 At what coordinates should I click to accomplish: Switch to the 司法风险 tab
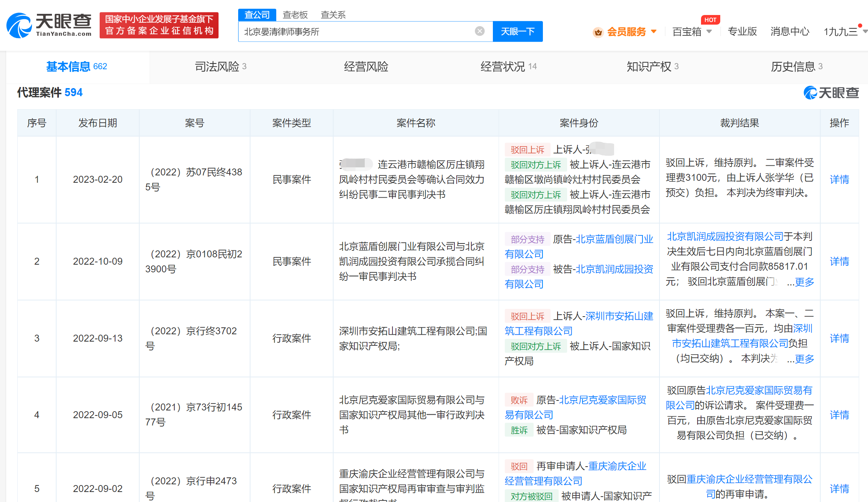(x=221, y=67)
